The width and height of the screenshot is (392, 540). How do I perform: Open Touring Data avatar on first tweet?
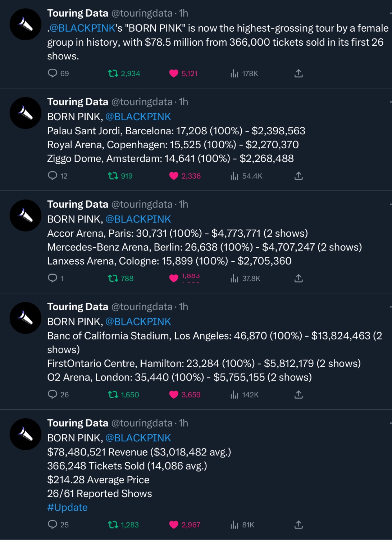(x=26, y=24)
